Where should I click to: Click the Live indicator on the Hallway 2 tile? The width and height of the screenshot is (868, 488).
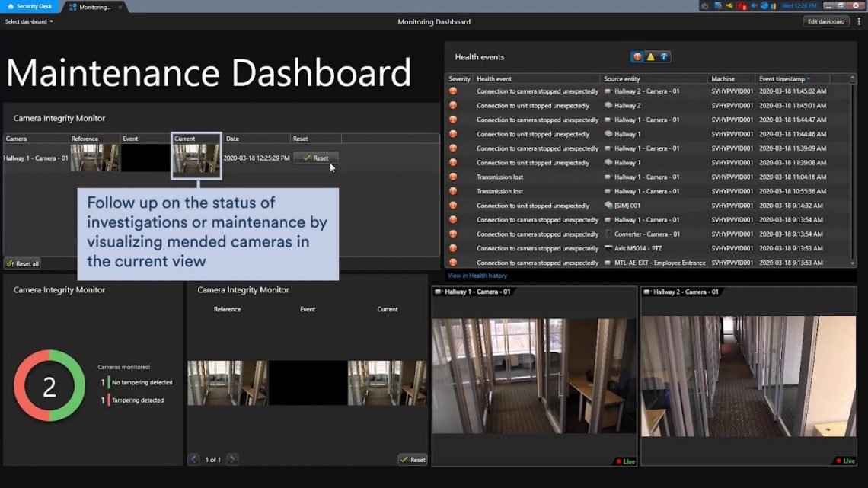click(844, 461)
